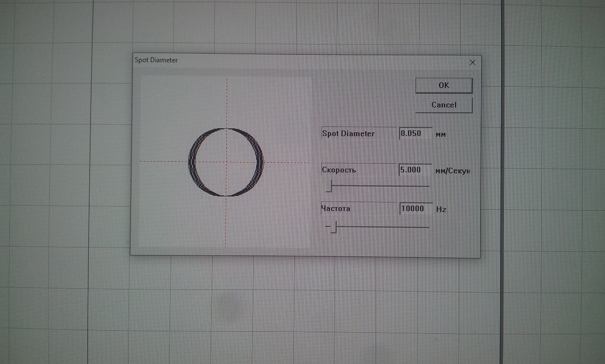
Task: Click the Скорость label text
Action: pyautogui.click(x=339, y=170)
